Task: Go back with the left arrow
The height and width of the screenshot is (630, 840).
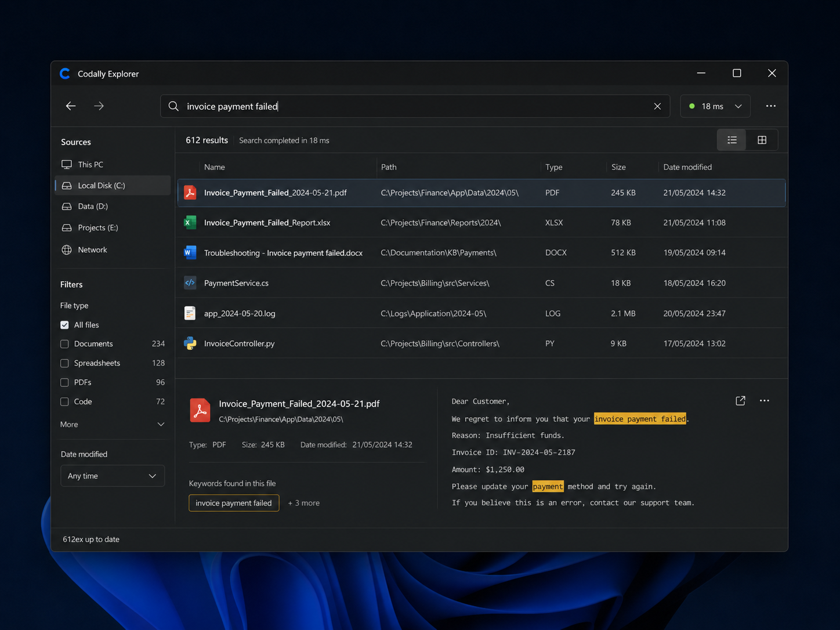Action: coord(71,106)
